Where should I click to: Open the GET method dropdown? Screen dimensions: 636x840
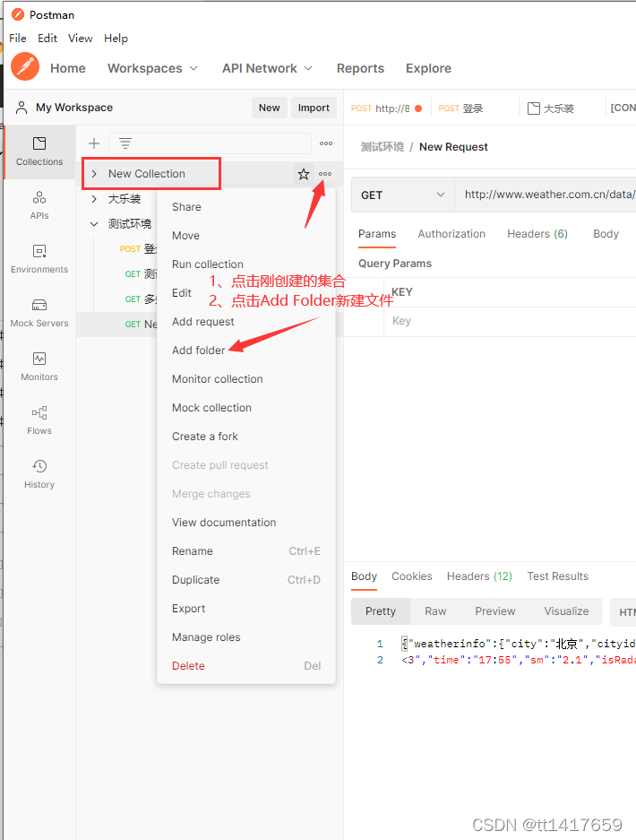[402, 195]
